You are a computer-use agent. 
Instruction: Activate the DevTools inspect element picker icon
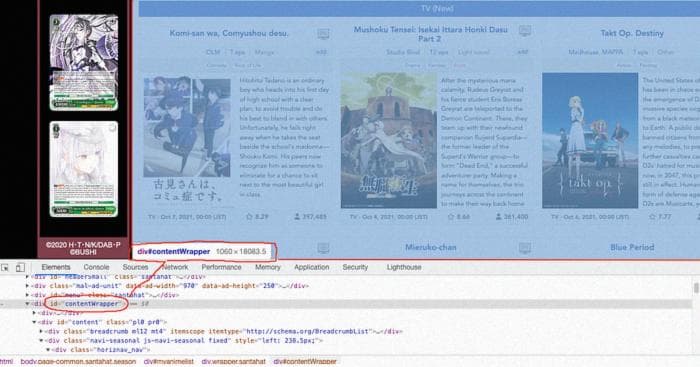(x=5, y=267)
